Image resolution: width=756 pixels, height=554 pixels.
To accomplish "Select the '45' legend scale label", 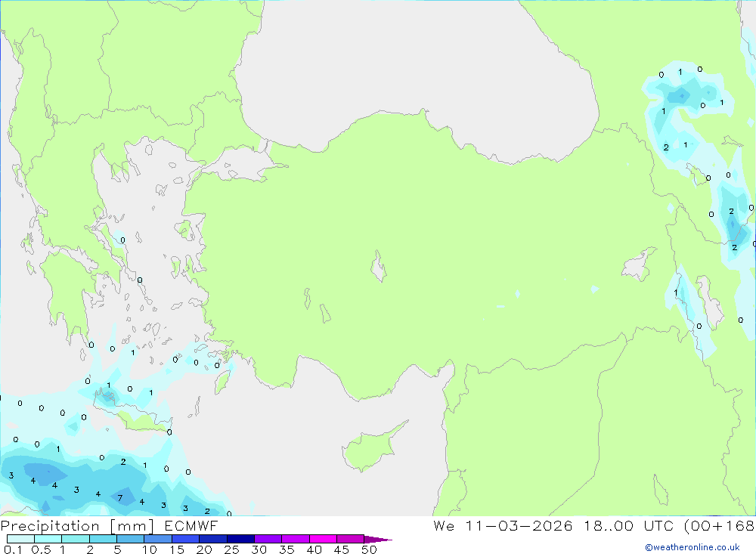I will tap(342, 549).
